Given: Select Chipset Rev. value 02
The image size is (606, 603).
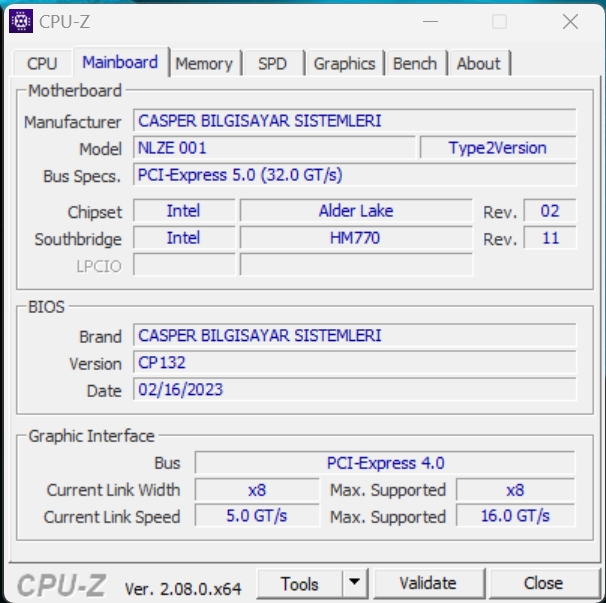Looking at the screenshot, I should click(x=550, y=211).
